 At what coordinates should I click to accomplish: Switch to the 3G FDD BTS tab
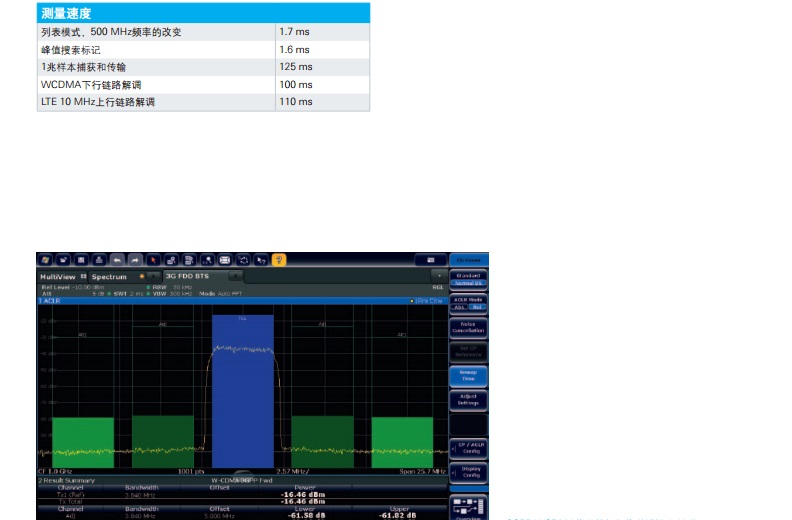[188, 276]
